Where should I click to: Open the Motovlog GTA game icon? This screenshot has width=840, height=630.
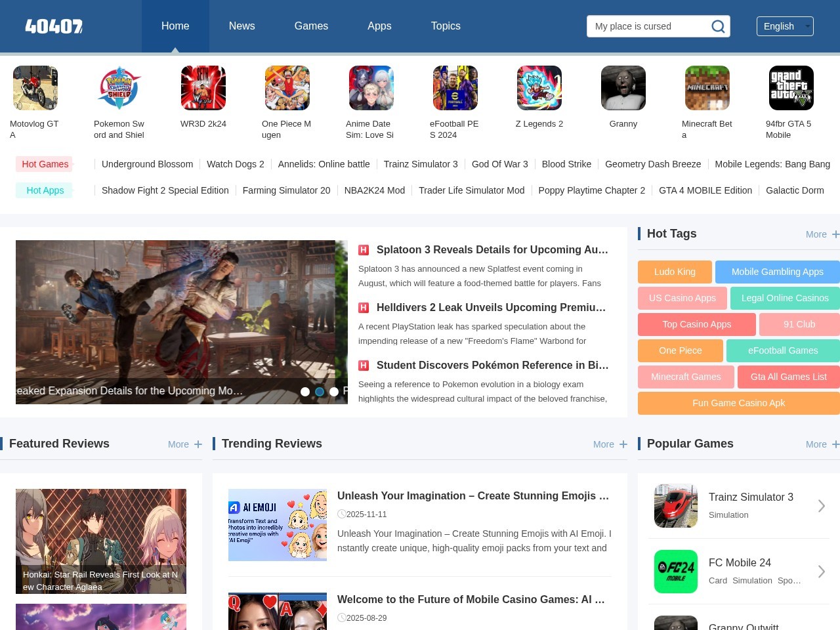coord(35,88)
